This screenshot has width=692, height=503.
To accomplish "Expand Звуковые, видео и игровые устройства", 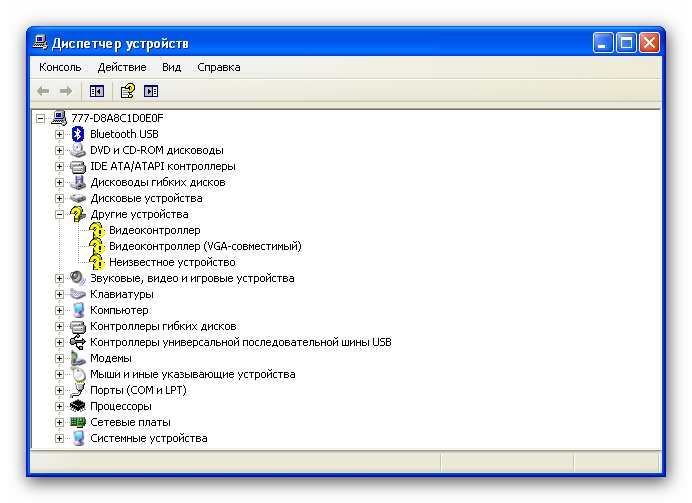I will click(59, 278).
